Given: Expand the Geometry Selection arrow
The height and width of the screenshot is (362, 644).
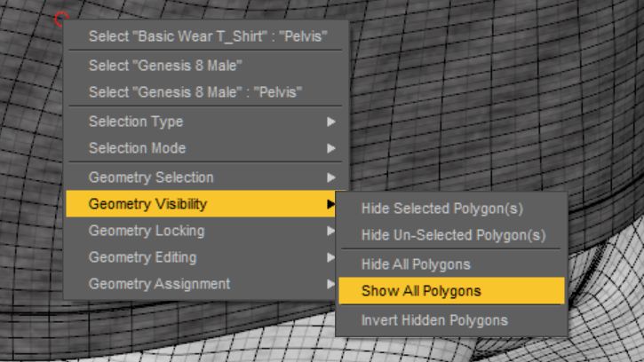Looking at the screenshot, I should (331, 177).
